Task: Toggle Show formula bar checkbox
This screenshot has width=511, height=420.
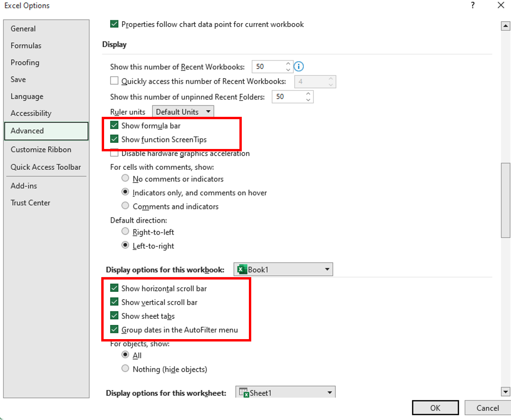Action: (114, 125)
